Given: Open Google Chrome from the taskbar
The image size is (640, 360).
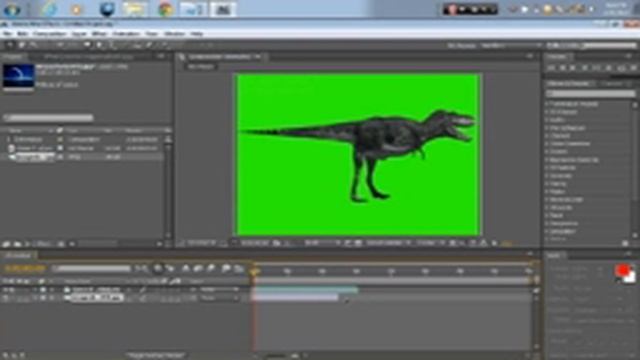Looking at the screenshot, I should pos(165,9).
